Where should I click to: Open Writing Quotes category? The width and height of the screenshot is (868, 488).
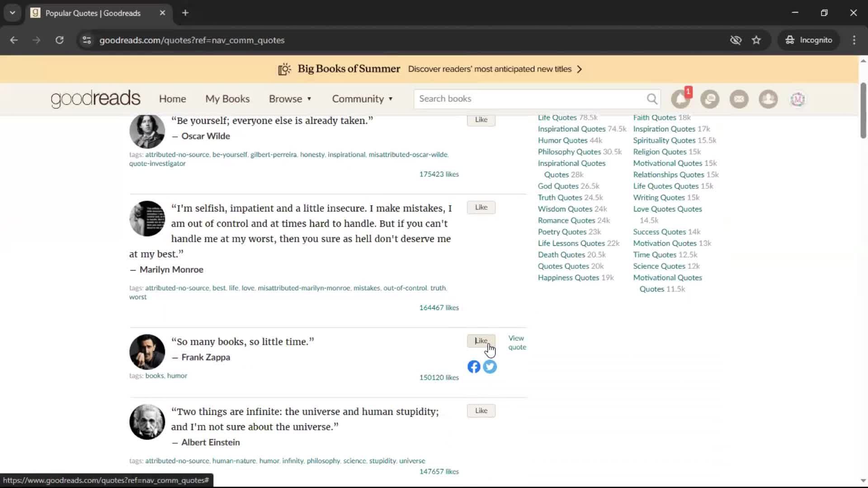pos(659,197)
